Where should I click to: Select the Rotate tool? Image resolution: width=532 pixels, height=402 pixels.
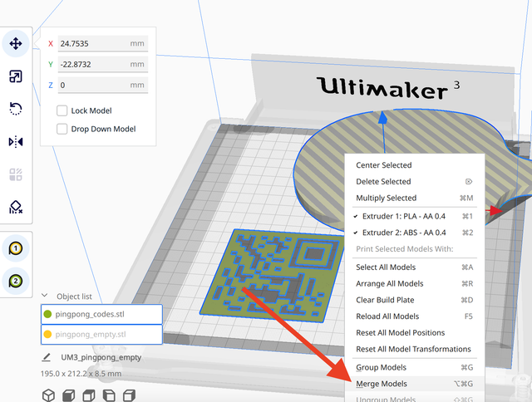point(16,109)
